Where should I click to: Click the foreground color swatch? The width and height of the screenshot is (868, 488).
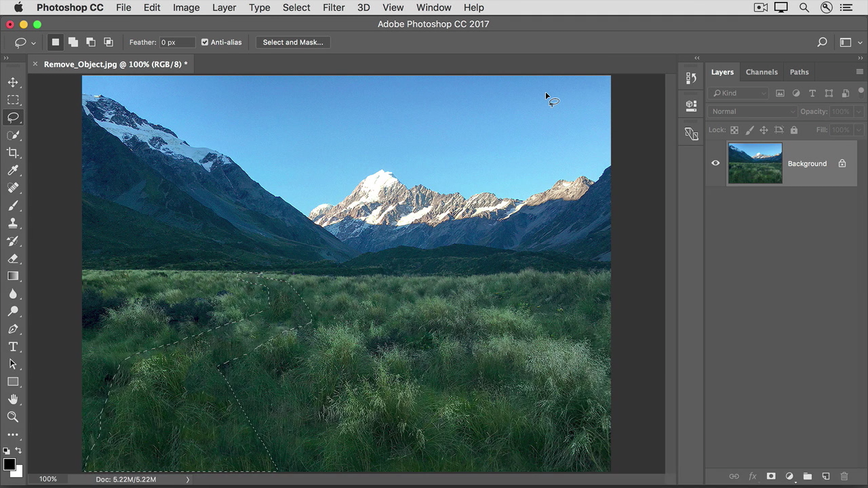coord(9,464)
